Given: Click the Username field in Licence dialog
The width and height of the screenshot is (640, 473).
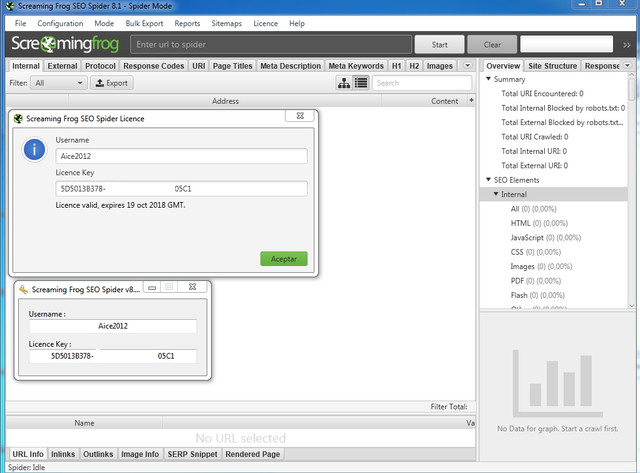Looking at the screenshot, I should click(181, 156).
